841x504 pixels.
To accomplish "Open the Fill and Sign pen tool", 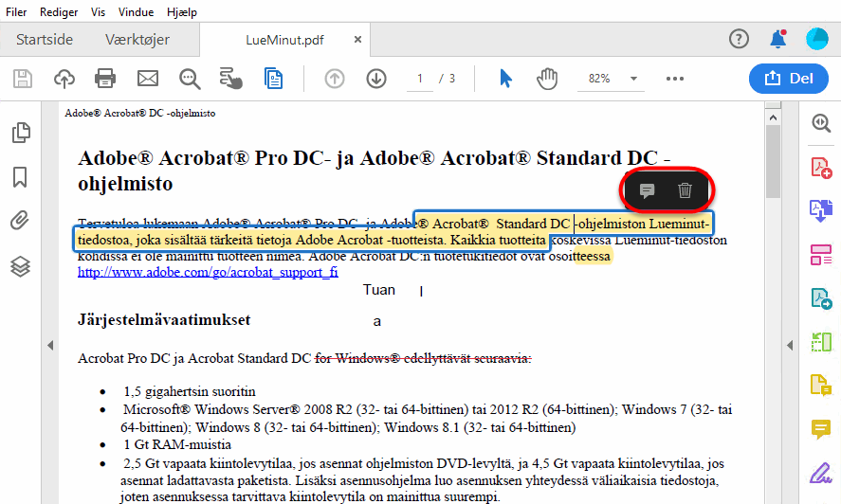I will coord(821,473).
